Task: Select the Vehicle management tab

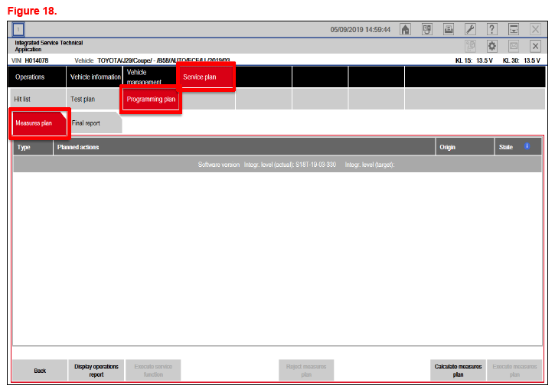Action: (x=149, y=77)
